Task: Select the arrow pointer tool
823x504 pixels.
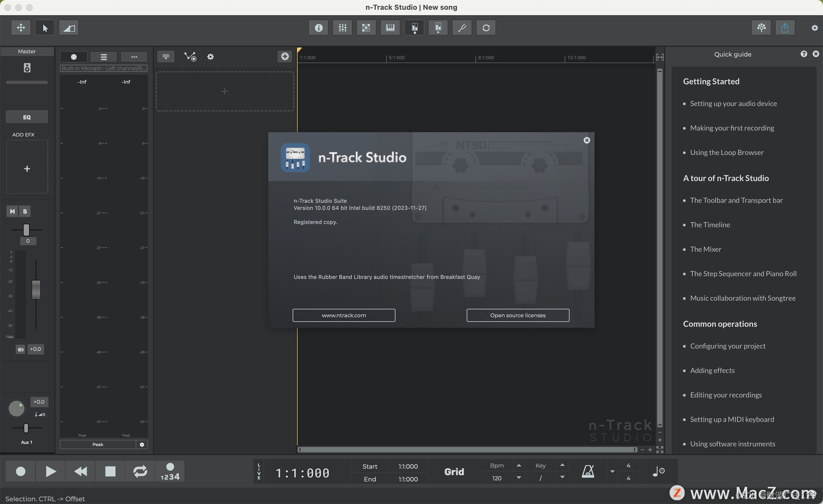Action: 45,28
